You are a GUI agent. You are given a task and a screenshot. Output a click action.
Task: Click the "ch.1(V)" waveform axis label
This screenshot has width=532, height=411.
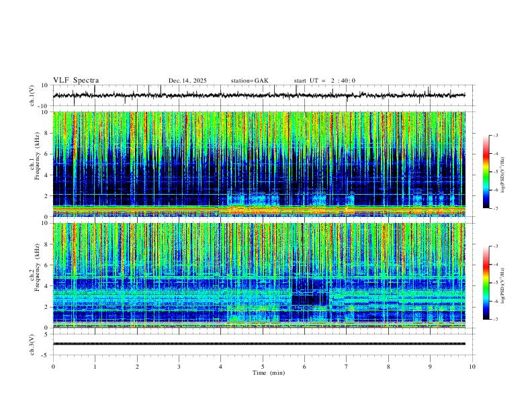coord(32,95)
